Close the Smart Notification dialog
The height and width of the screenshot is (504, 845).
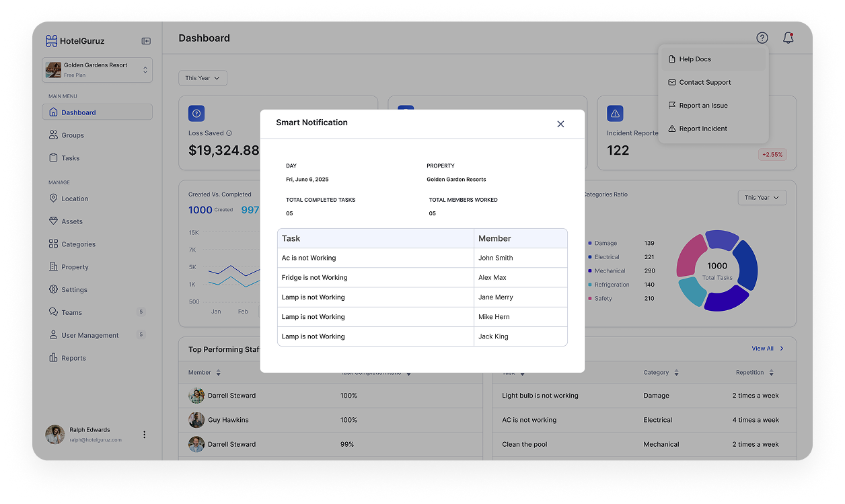[x=560, y=124]
